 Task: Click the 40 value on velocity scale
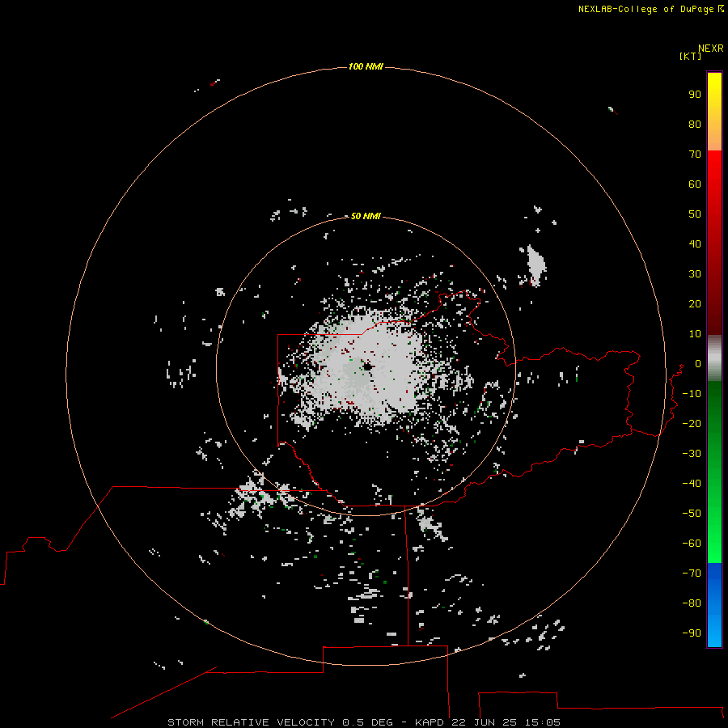(695, 243)
